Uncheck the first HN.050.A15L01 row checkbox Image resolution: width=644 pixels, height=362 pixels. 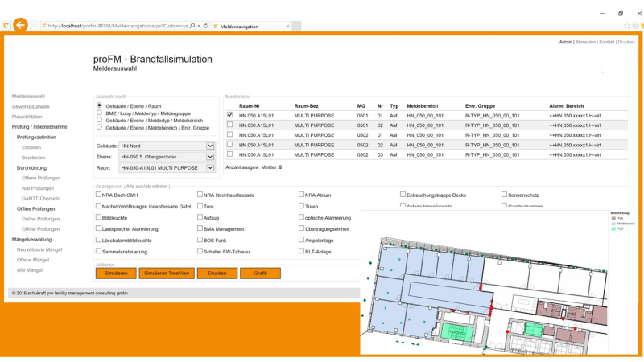pyautogui.click(x=230, y=115)
